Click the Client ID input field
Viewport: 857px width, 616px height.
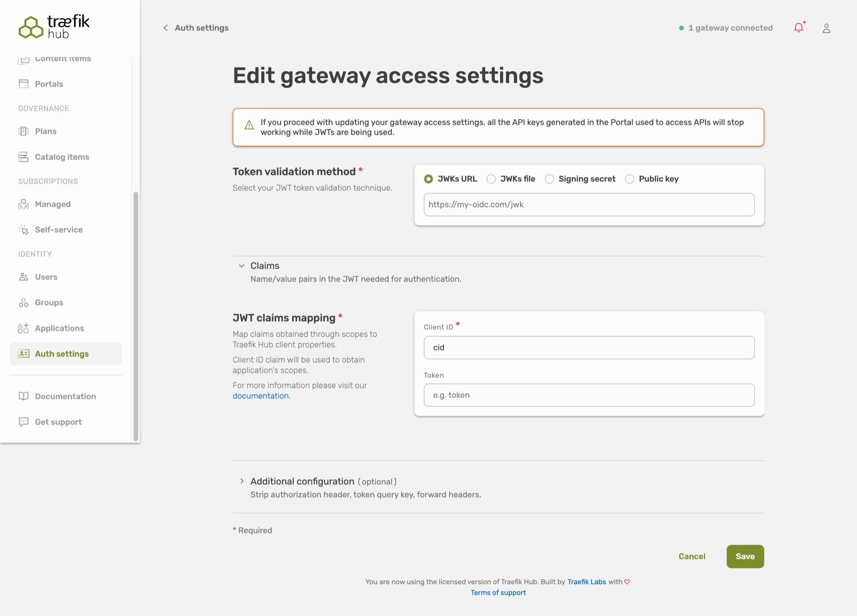click(589, 348)
